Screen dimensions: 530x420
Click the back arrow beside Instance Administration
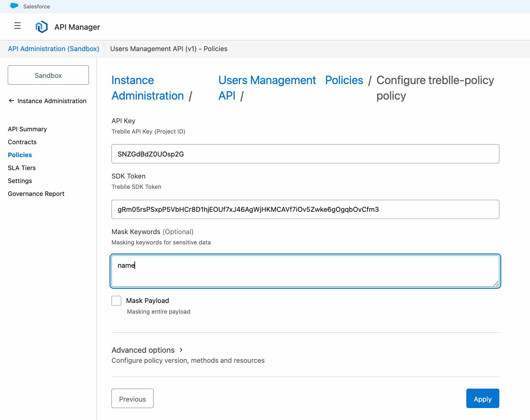tap(11, 101)
